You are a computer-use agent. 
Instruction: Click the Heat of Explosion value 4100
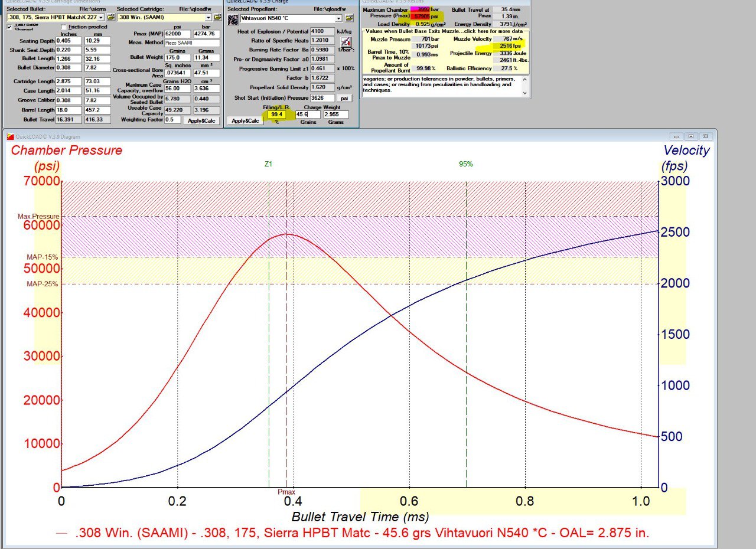tap(322, 31)
